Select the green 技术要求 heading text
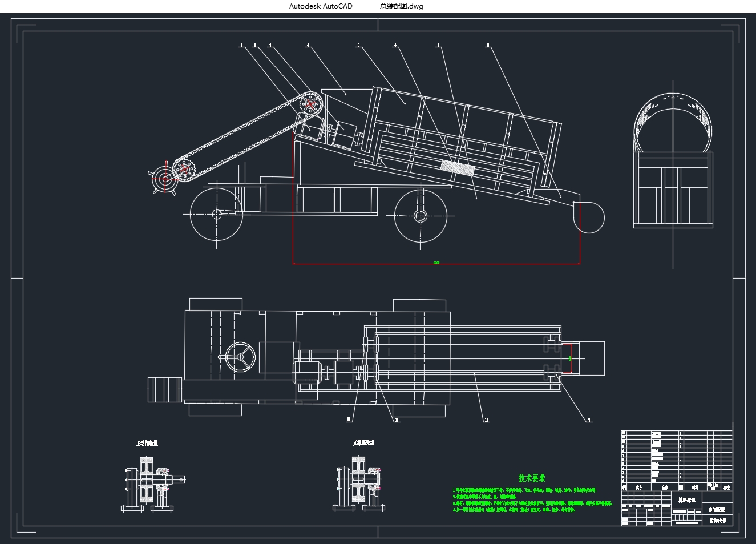The image size is (756, 544). click(x=531, y=478)
